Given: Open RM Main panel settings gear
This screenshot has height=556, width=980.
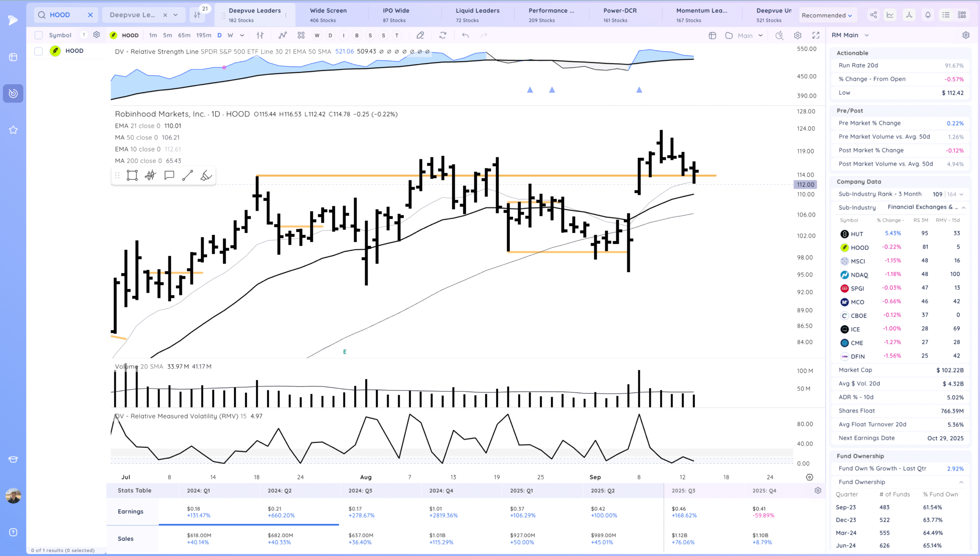Looking at the screenshot, I should coord(966,35).
